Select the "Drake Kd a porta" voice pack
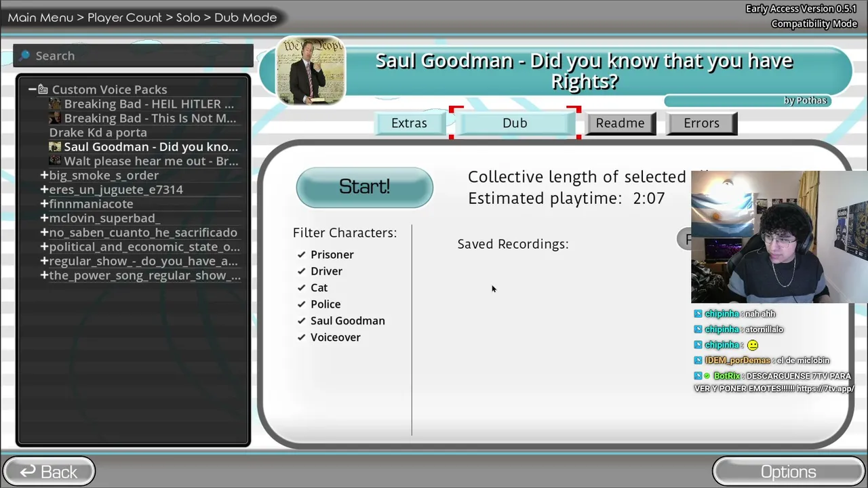 (x=98, y=132)
